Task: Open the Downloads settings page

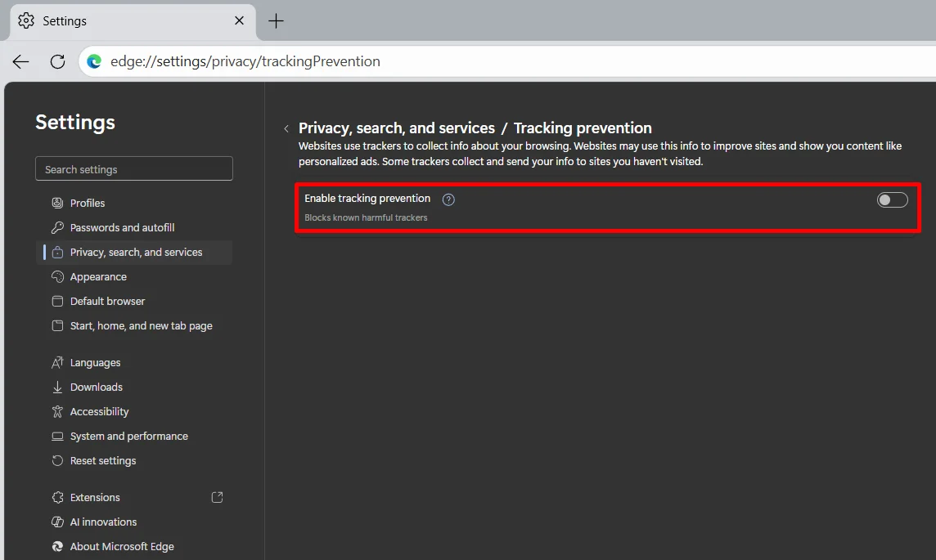Action: click(x=97, y=387)
